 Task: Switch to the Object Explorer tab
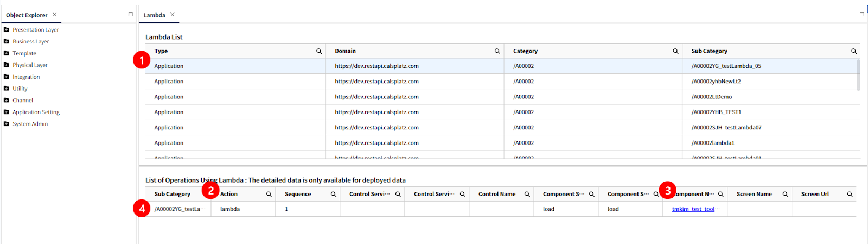coord(27,15)
